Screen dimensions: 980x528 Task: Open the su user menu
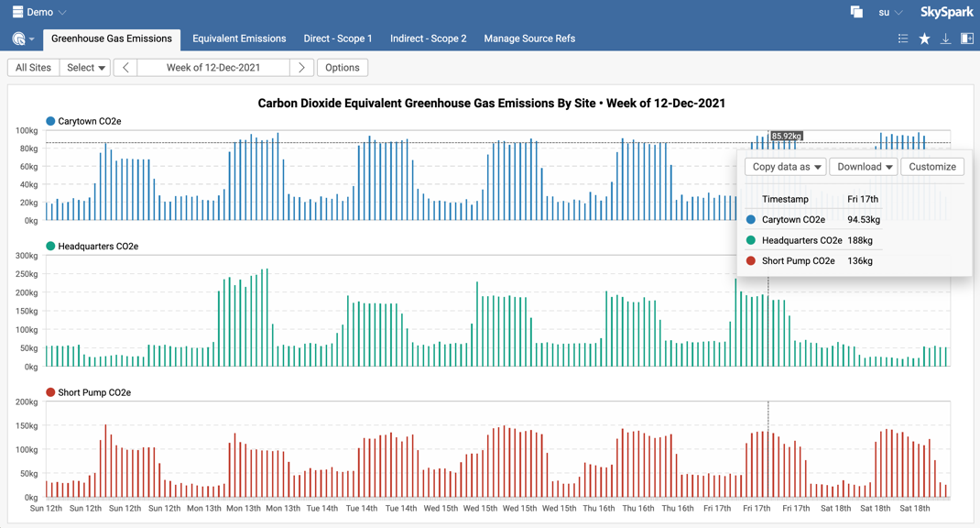tap(890, 13)
